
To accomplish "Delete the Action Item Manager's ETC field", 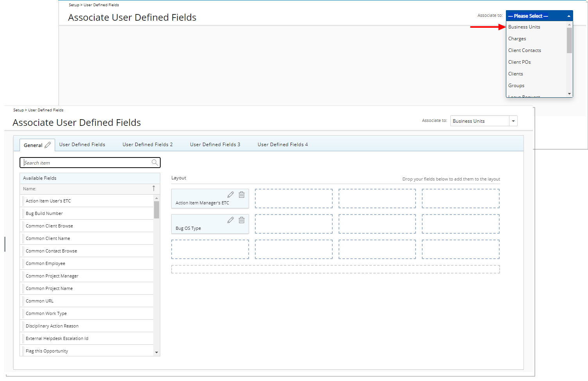I will [x=242, y=195].
